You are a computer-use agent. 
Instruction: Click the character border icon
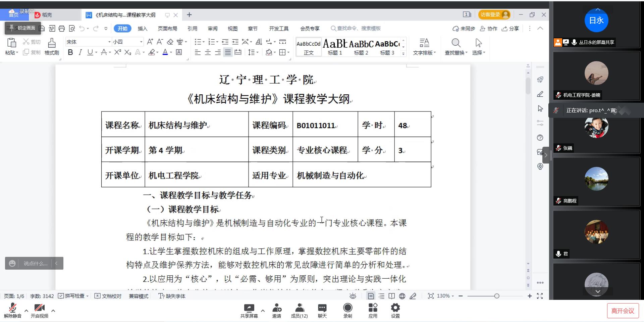point(179,52)
